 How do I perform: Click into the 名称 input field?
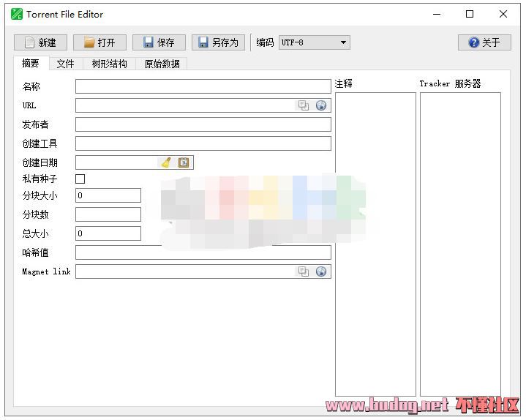click(203, 86)
